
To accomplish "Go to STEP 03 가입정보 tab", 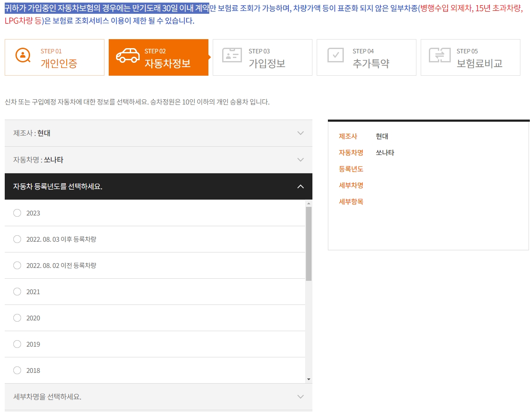I will click(x=263, y=58).
